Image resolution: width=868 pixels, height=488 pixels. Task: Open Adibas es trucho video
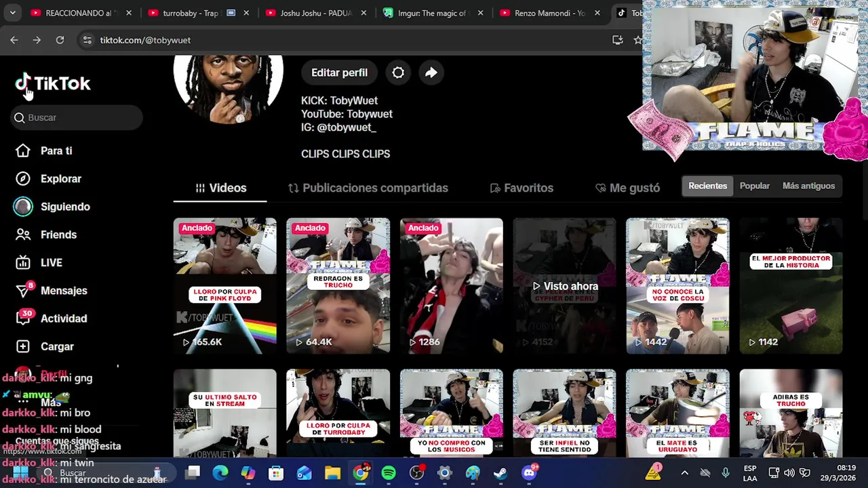(791, 413)
